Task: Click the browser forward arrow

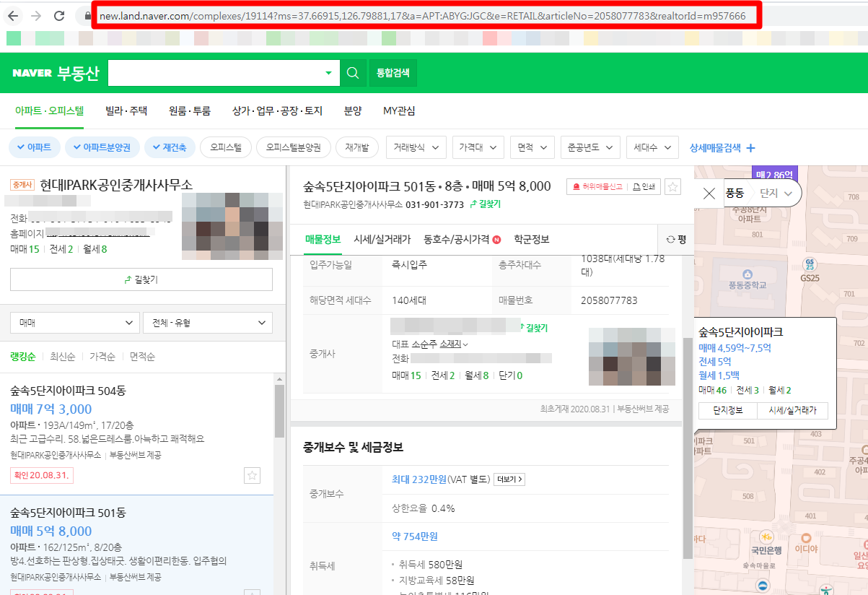Action: (36, 15)
